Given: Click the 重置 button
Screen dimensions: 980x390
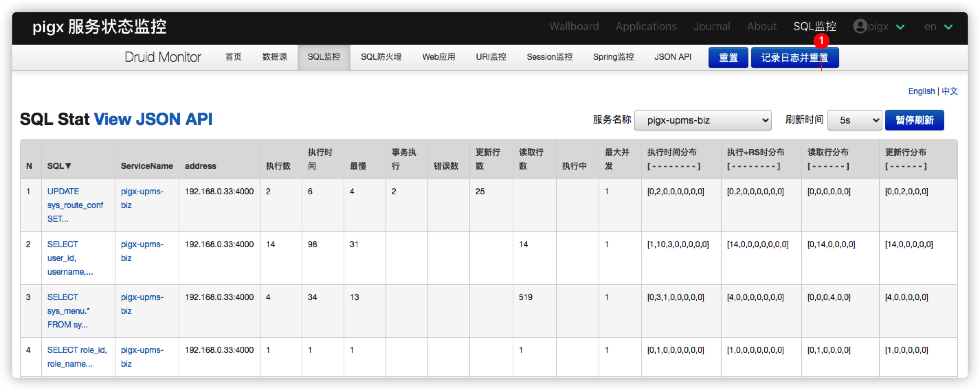Looking at the screenshot, I should coord(728,58).
